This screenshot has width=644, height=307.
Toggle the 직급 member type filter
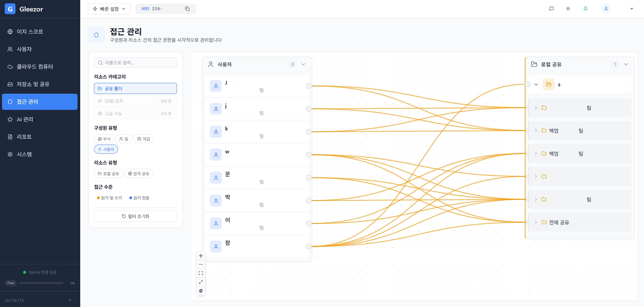pos(143,139)
